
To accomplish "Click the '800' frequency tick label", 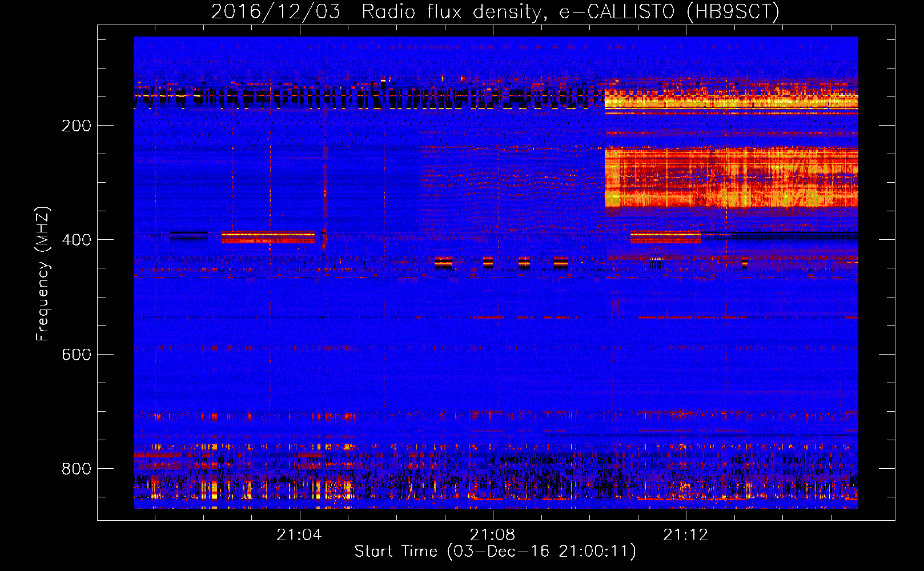I will point(77,469).
